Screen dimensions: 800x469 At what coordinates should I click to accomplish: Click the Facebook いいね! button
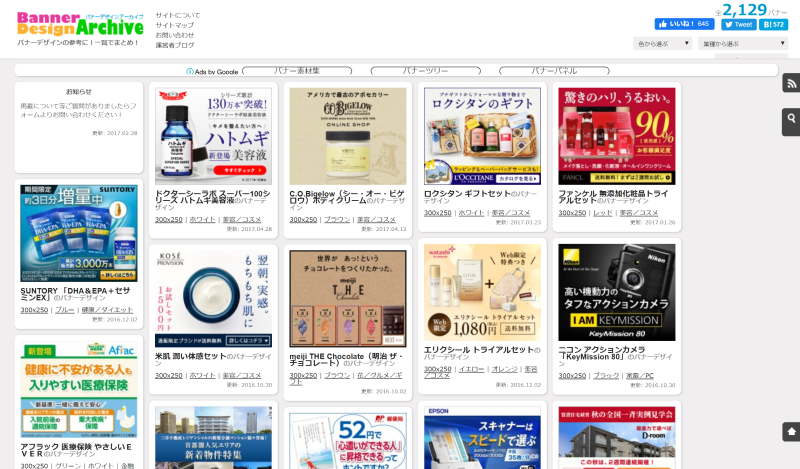[684, 24]
